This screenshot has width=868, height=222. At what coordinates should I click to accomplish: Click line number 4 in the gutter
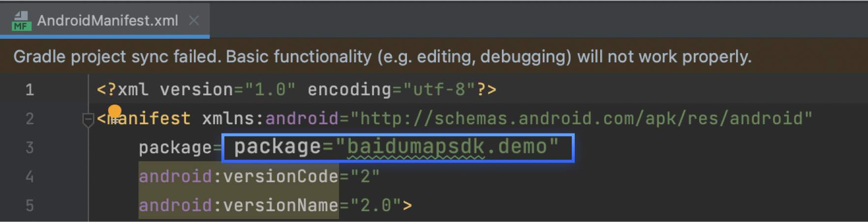click(30, 176)
